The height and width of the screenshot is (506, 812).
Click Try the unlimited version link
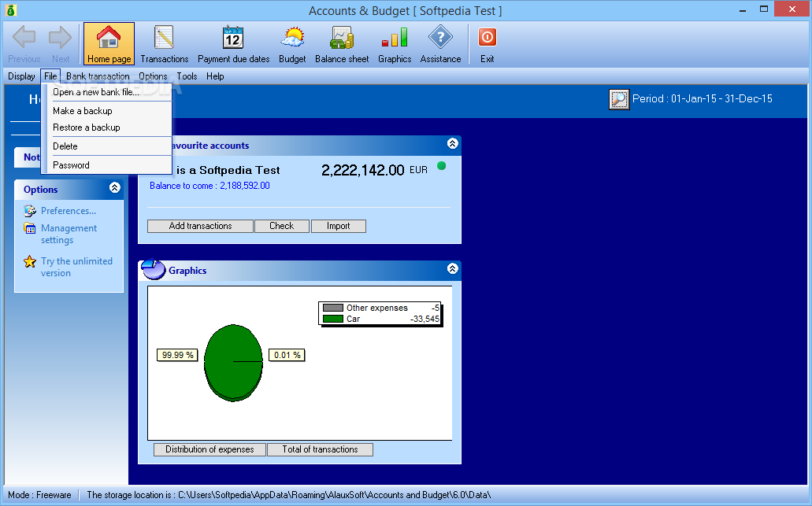[x=76, y=267]
